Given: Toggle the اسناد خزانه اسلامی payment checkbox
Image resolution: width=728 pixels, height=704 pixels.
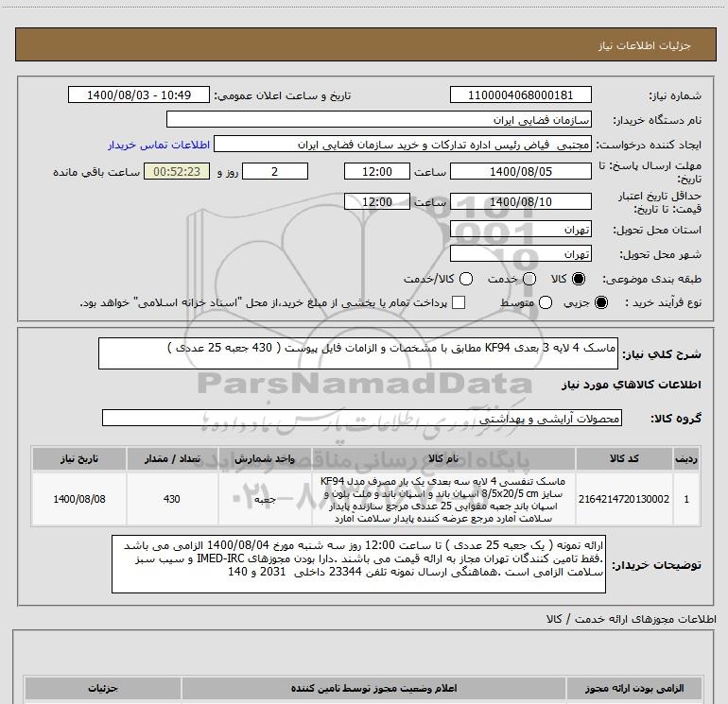Looking at the screenshot, I should click(x=459, y=302).
